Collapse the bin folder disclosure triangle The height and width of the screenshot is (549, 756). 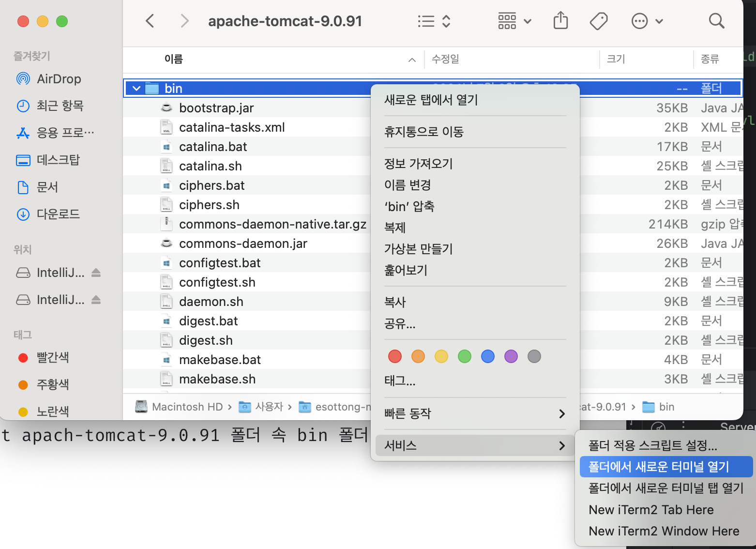(136, 89)
